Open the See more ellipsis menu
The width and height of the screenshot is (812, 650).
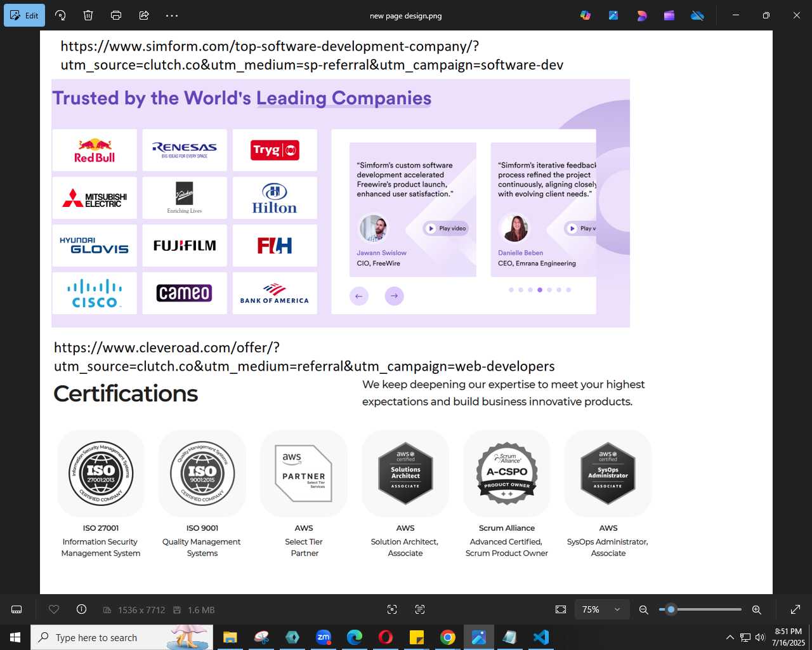pos(172,15)
